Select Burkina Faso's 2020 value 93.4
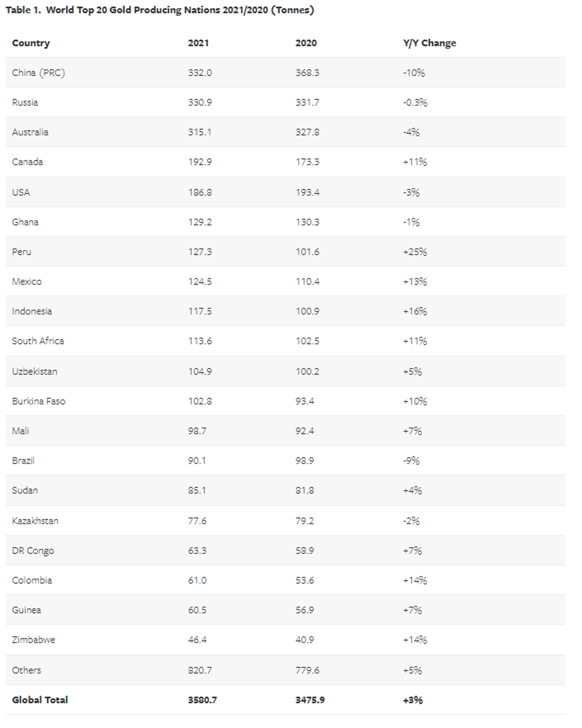The width and height of the screenshot is (582, 728). pyautogui.click(x=305, y=401)
